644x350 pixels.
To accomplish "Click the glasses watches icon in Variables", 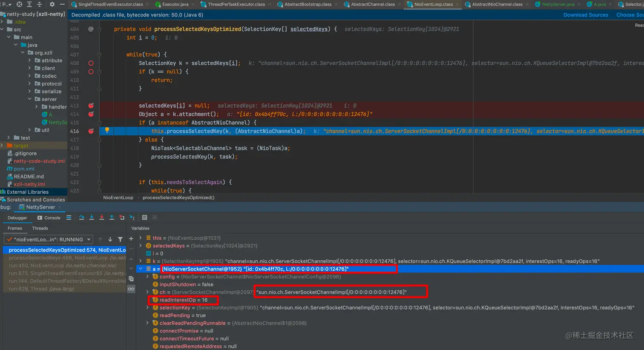I will [131, 289].
